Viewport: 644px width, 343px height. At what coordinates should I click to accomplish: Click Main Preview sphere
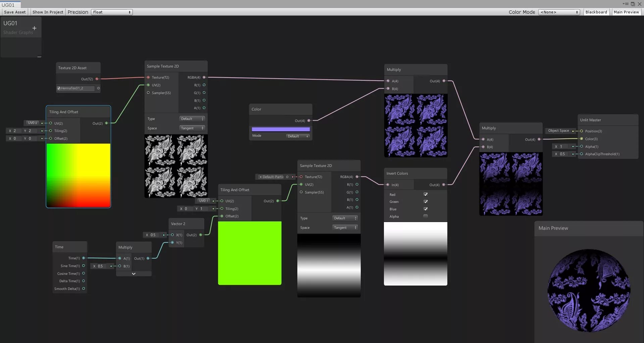coord(589,290)
